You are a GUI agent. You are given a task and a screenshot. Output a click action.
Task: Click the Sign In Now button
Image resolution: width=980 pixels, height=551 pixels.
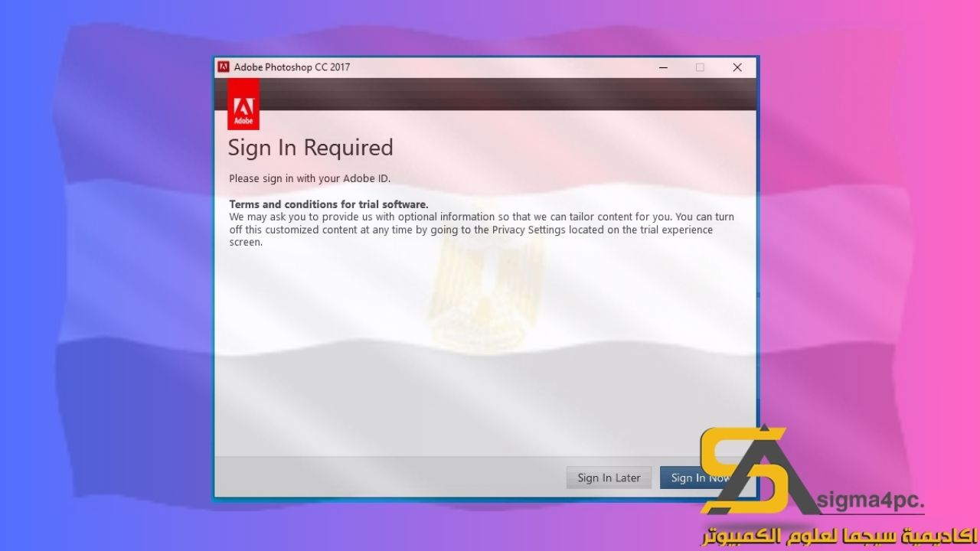coord(701,478)
